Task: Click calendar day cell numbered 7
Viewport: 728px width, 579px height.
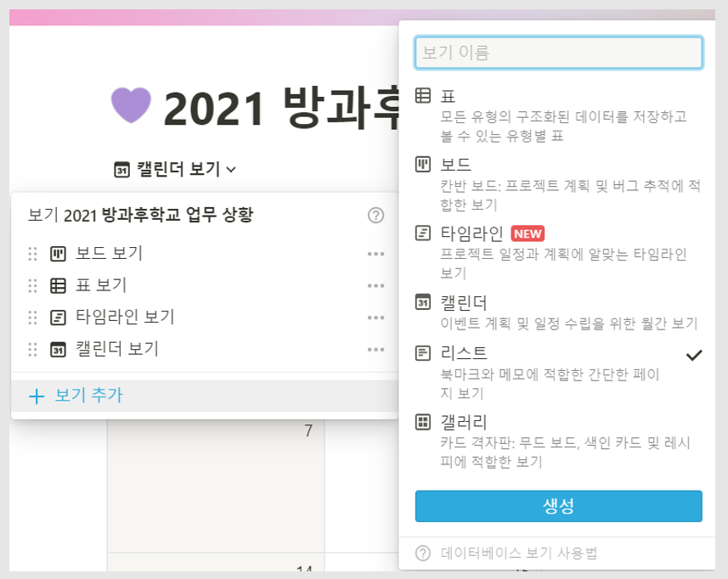Action: click(216, 486)
